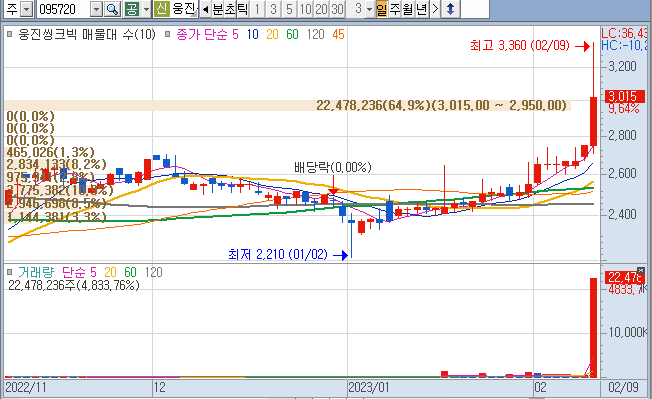Click the 최저 2,210 (01/02) low label

278,254
